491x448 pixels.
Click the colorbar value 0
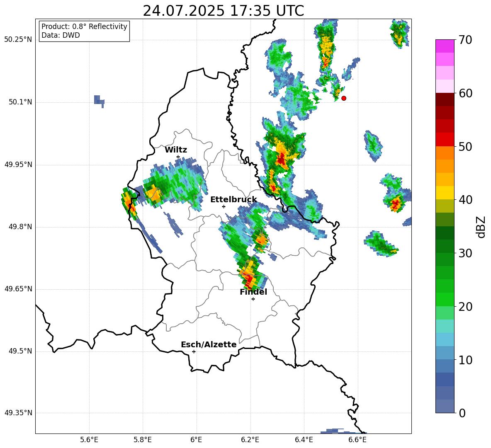pyautogui.click(x=462, y=413)
